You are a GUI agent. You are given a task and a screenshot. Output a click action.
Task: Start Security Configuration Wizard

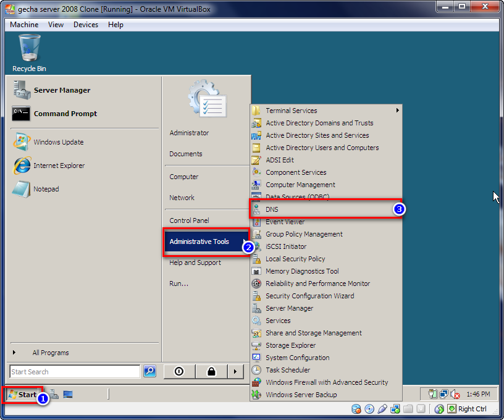326,296
